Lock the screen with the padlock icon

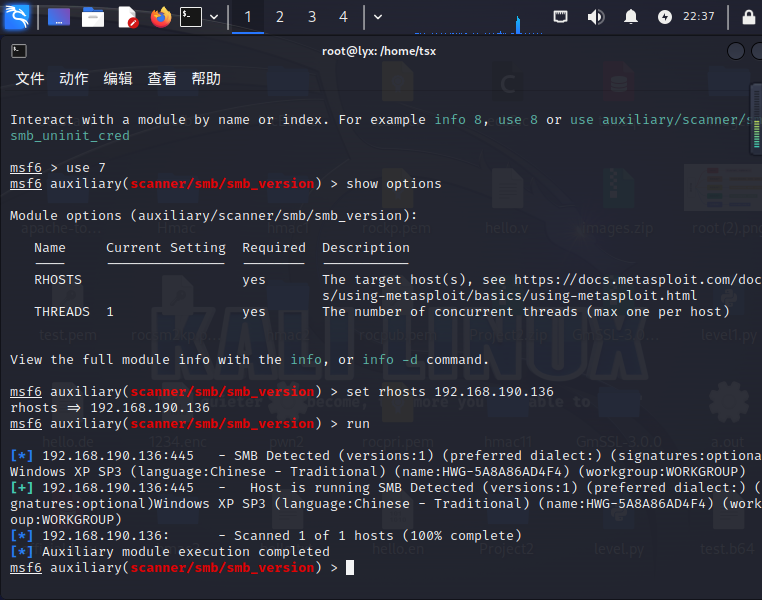click(749, 17)
